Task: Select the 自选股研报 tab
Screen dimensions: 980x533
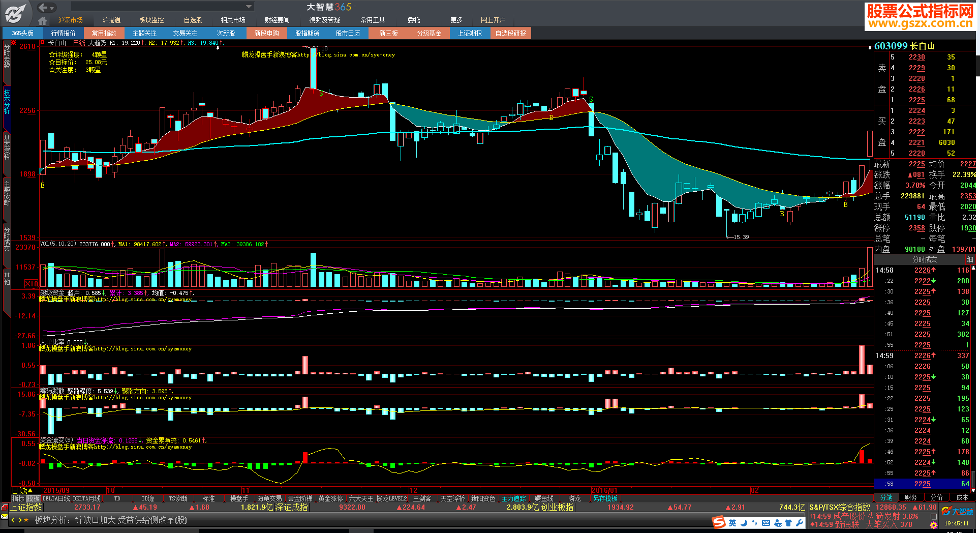Action: (511, 33)
